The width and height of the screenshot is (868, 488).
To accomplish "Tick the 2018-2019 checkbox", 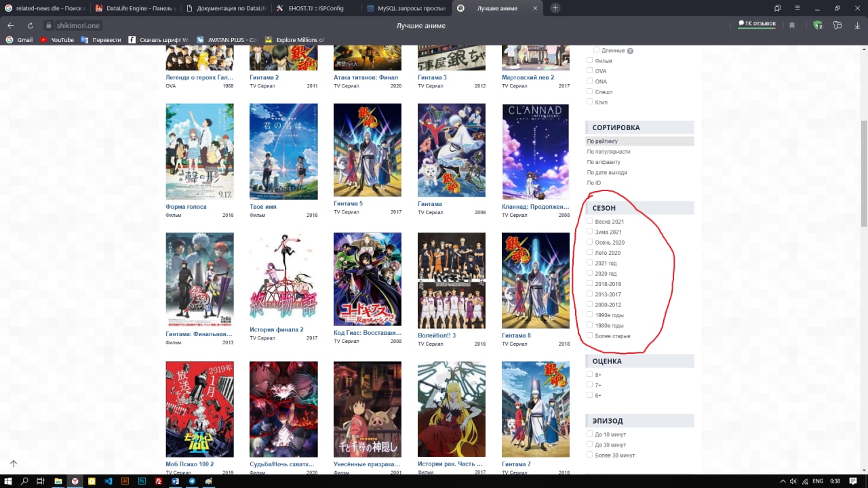I will (590, 283).
